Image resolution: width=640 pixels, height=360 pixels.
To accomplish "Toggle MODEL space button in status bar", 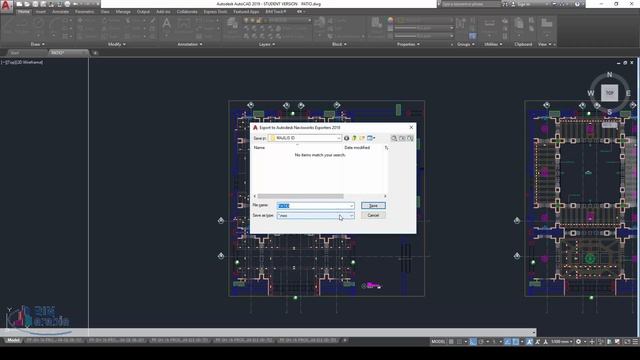I will (438, 342).
